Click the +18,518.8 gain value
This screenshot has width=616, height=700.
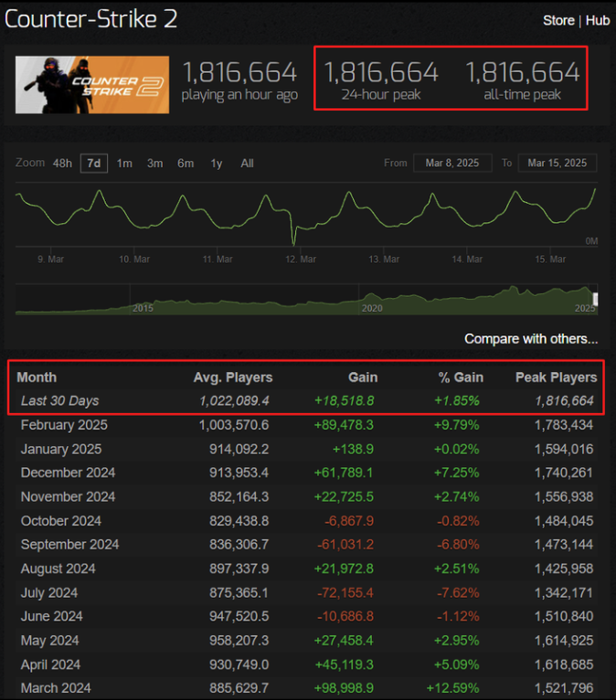(344, 401)
